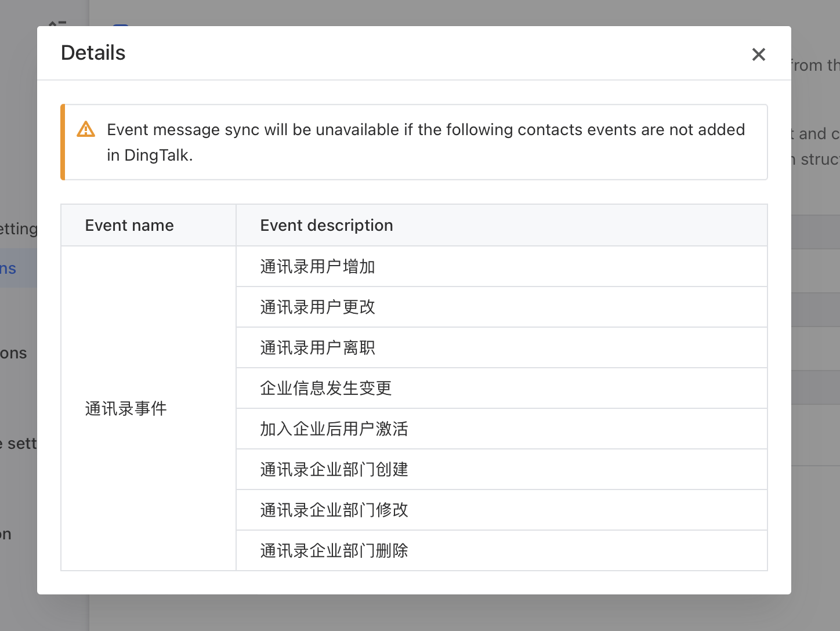Screen dimensions: 840x631
Task: Select the 通讯录企业部门修改 row
Action: pos(502,510)
